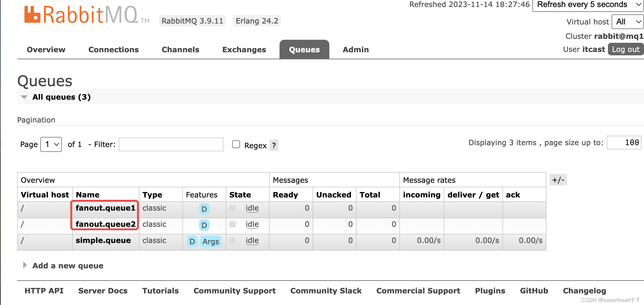644x305 pixels.
Task: Open the Refresh every 5 seconds dropdown
Action: [588, 5]
